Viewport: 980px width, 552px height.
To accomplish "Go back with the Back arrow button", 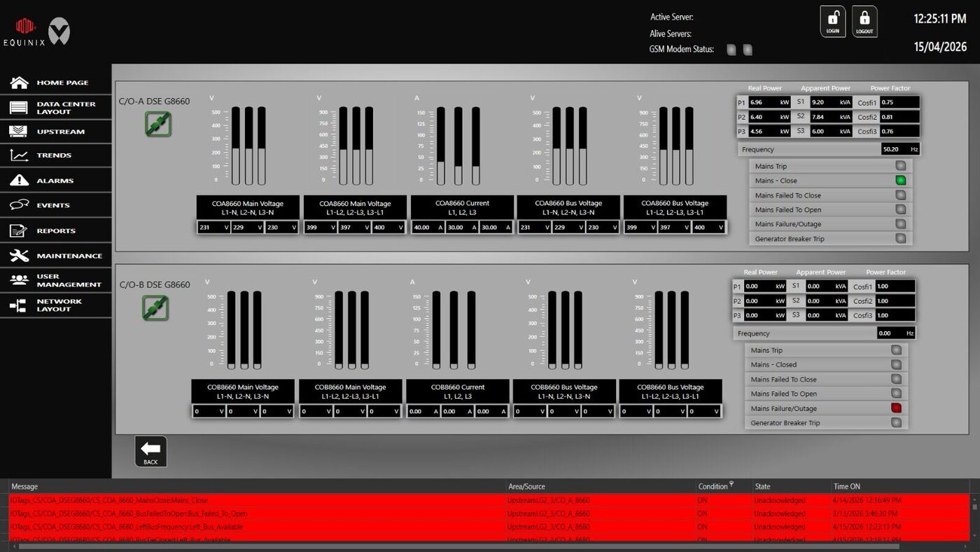I will coord(150,452).
